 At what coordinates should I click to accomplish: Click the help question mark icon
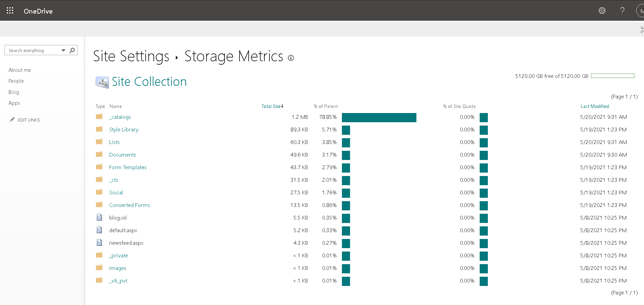tap(622, 11)
